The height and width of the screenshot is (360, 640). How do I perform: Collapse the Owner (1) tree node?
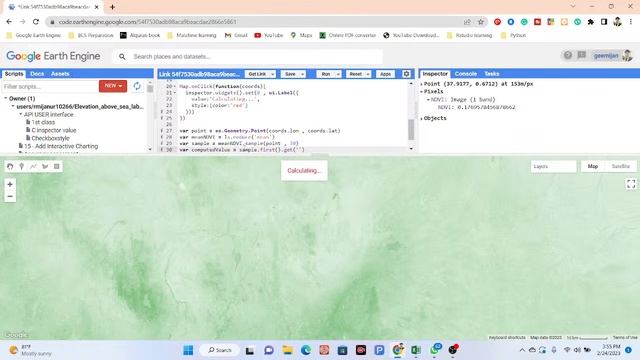coord(6,98)
